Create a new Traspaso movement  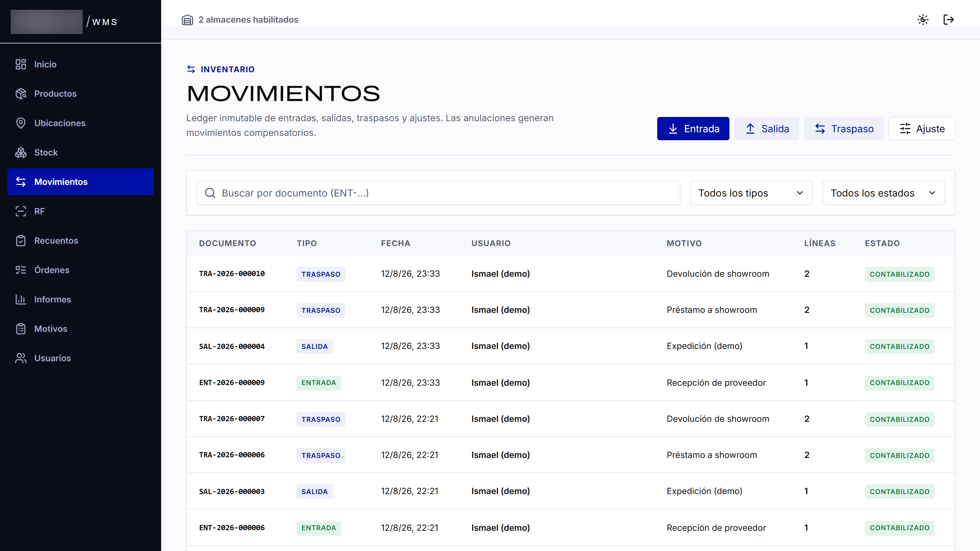844,129
